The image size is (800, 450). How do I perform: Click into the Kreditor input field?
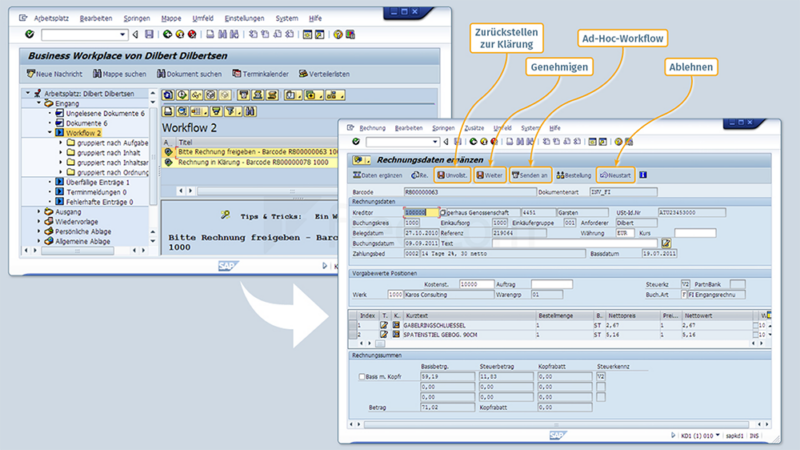421,212
